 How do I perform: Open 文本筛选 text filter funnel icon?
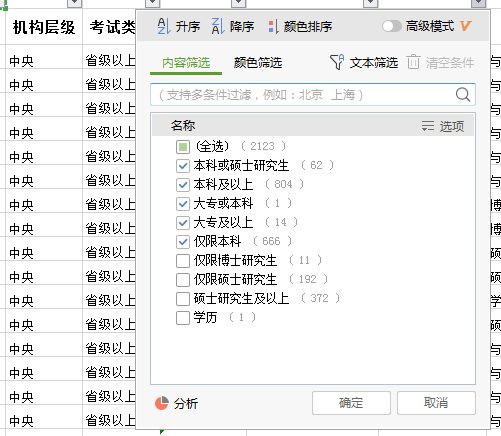click(337, 62)
